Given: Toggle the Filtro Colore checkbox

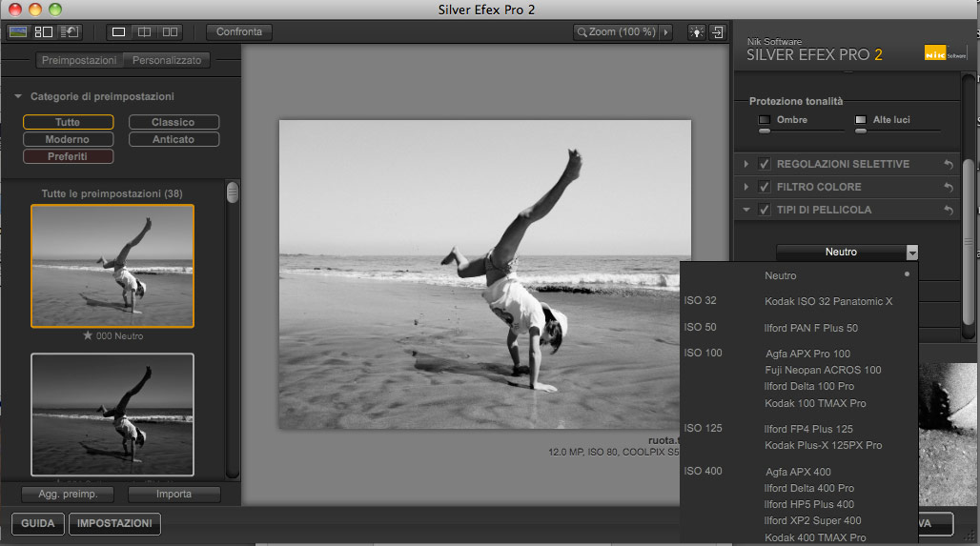Looking at the screenshot, I should click(764, 187).
